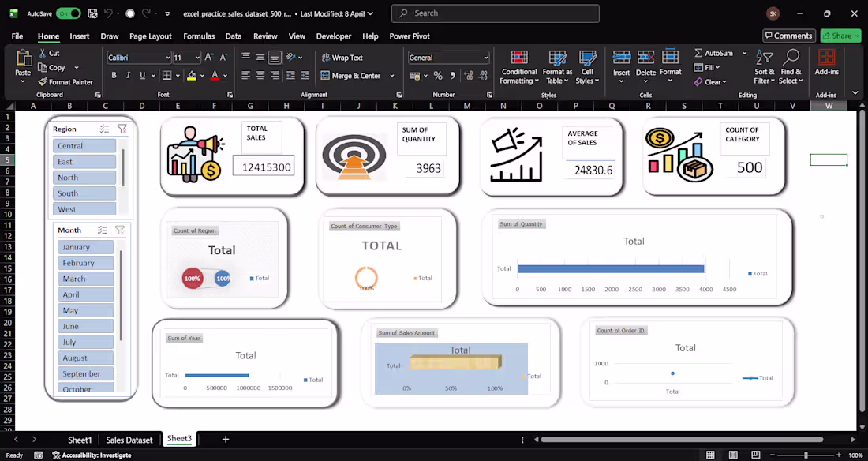Open Add-ins from the ribbon
The height and width of the screenshot is (461, 868).
[x=826, y=62]
